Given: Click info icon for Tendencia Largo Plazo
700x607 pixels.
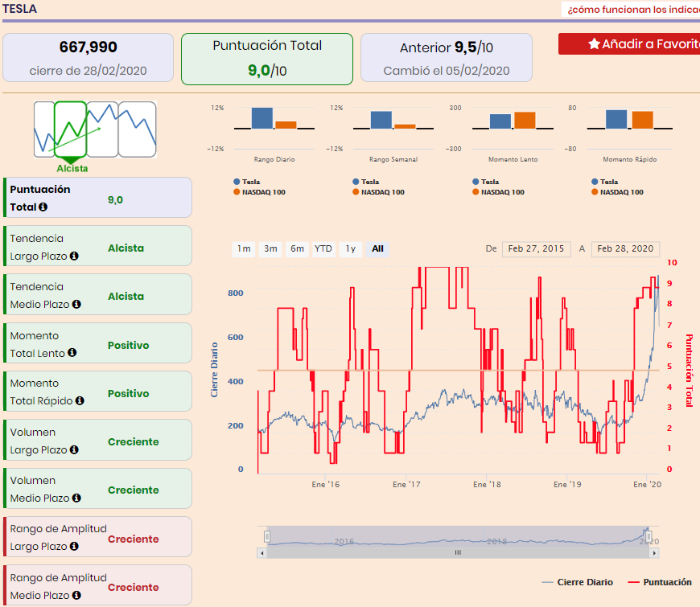Looking at the screenshot, I should 74,256.
